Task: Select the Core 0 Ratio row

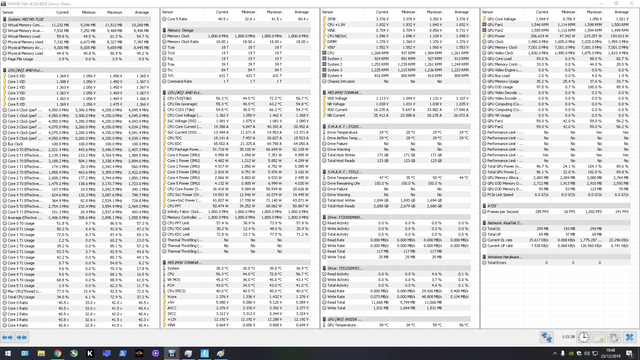Action: coord(76,303)
